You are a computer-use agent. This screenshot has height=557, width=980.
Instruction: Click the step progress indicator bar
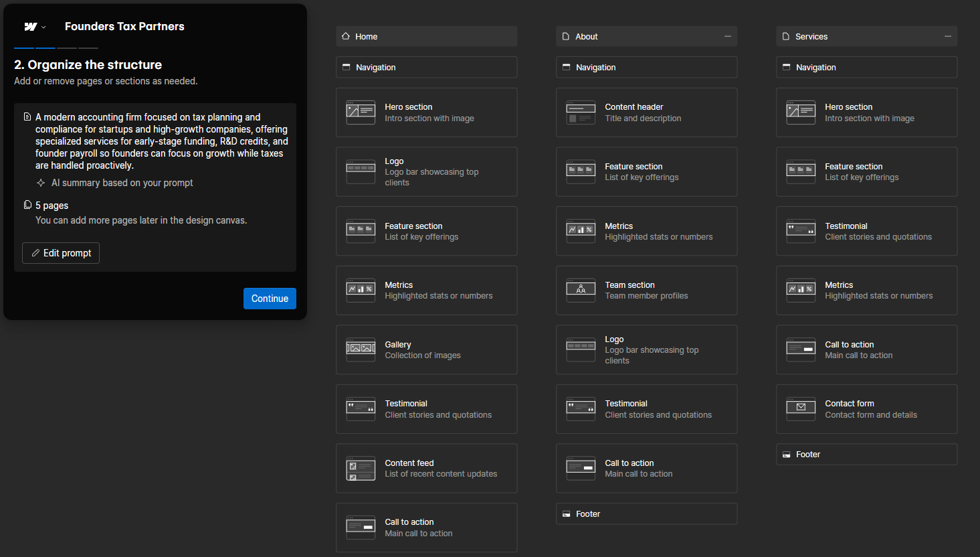[56, 48]
